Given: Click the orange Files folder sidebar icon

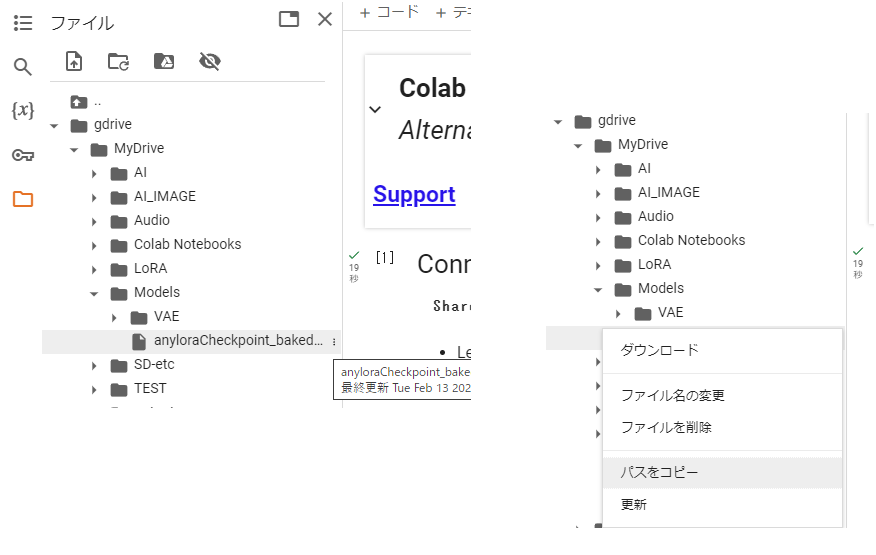Looking at the screenshot, I should (x=23, y=199).
